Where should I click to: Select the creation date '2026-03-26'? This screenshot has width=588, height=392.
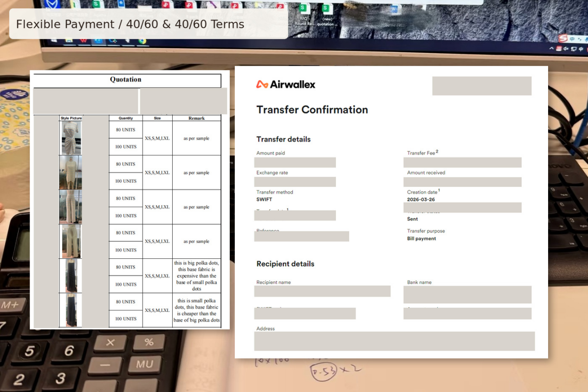(421, 199)
